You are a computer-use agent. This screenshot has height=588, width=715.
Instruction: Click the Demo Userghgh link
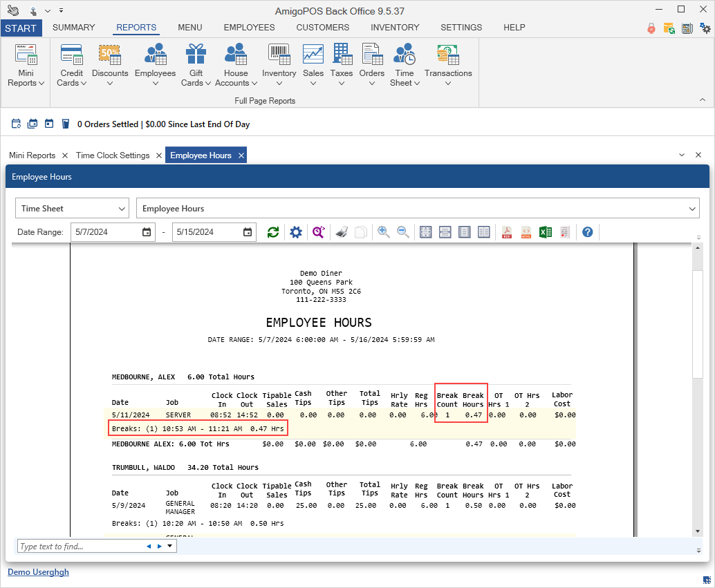38,572
